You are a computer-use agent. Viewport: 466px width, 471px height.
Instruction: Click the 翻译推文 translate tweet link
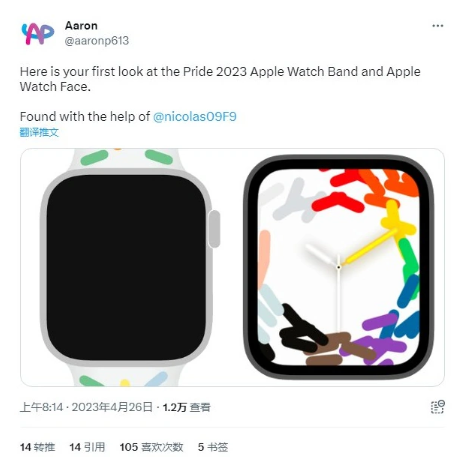tap(39, 132)
